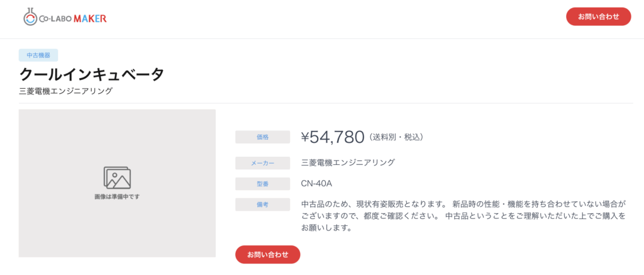The height and width of the screenshot is (275, 644).
Task: Click the 価格 label badge
Action: (262, 137)
